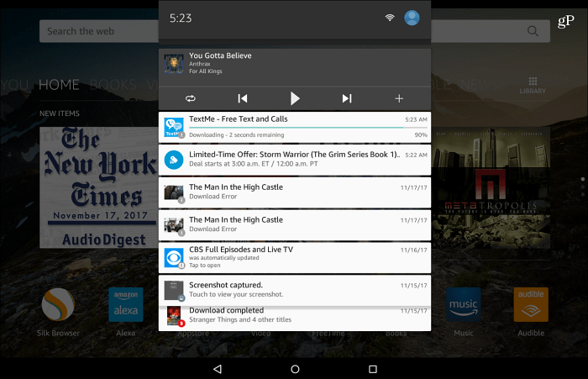
Task: Click the 5:23 clock in status bar
Action: coord(181,18)
